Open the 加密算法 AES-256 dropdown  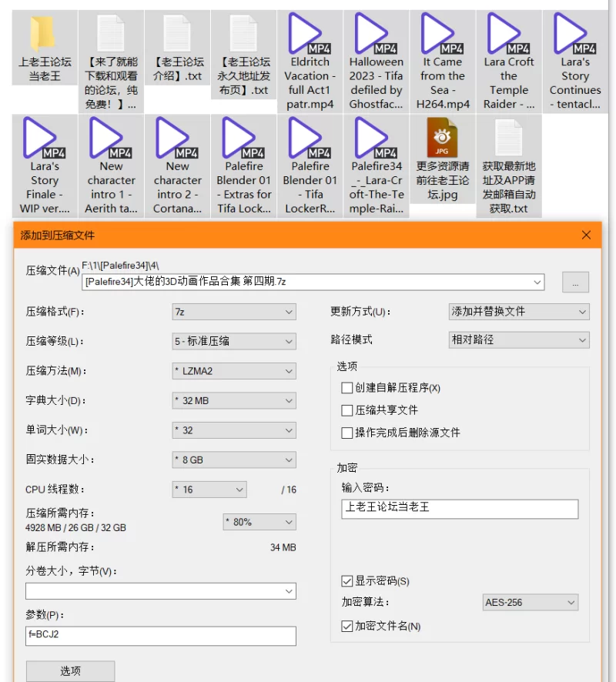click(x=531, y=603)
